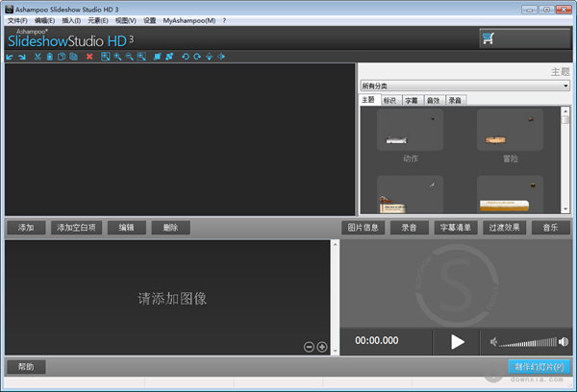Open the 文件(F) menu
Image resolution: width=577 pixels, height=392 pixels.
click(x=17, y=20)
